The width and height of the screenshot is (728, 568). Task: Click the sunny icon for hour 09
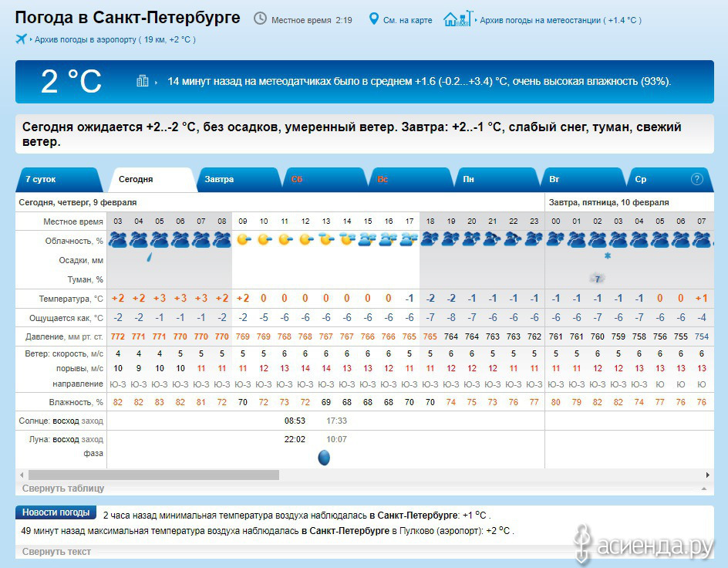pos(243,240)
